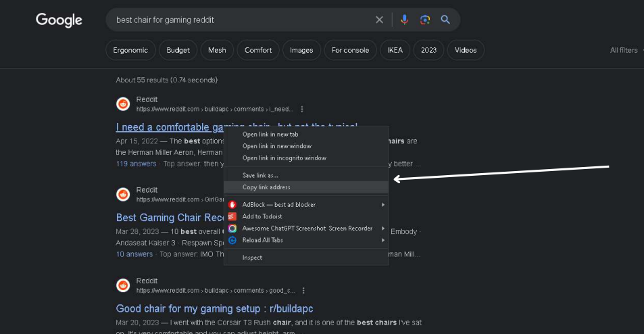644x334 pixels.
Task: Click the reddit.com buildpc i_need... URL
Action: [x=214, y=110]
